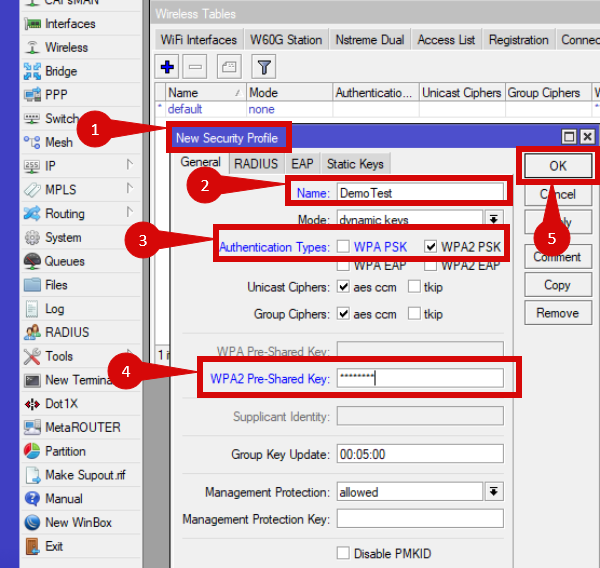Enable Group Ciphers tkip checkbox
This screenshot has width=600, height=568.
pos(414,314)
